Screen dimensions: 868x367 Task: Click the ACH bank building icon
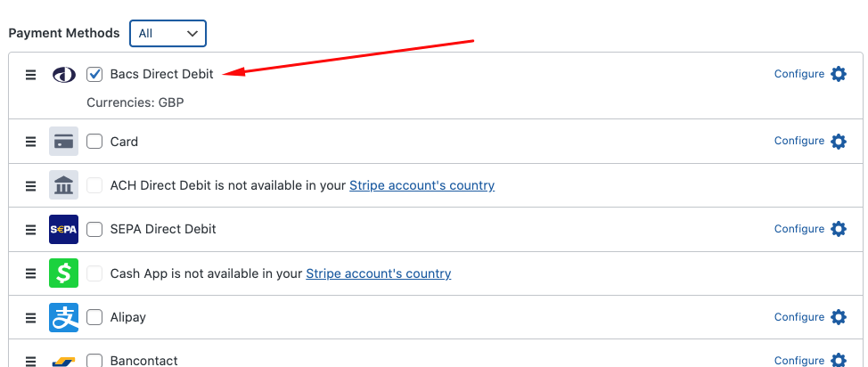click(x=63, y=186)
